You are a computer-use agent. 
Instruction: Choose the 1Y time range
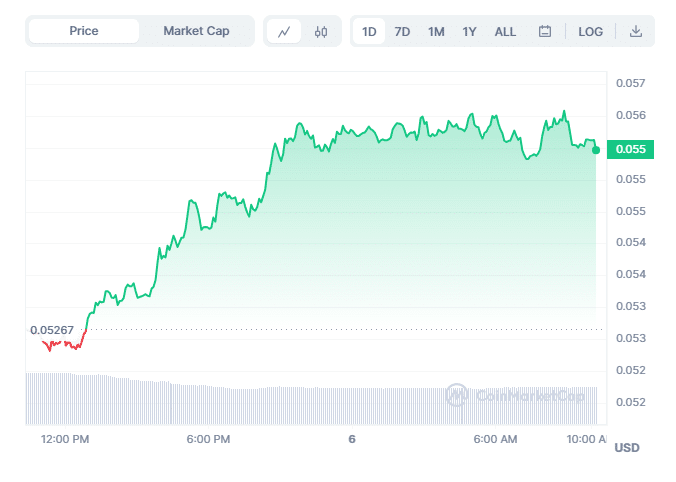(469, 31)
